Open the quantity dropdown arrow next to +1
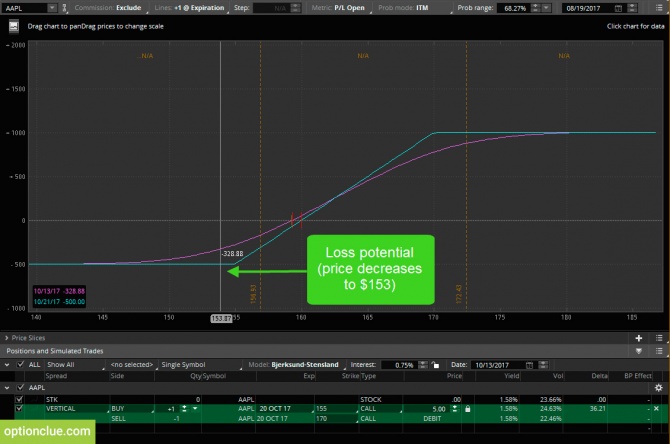This screenshot has height=444, width=670. 195,409
